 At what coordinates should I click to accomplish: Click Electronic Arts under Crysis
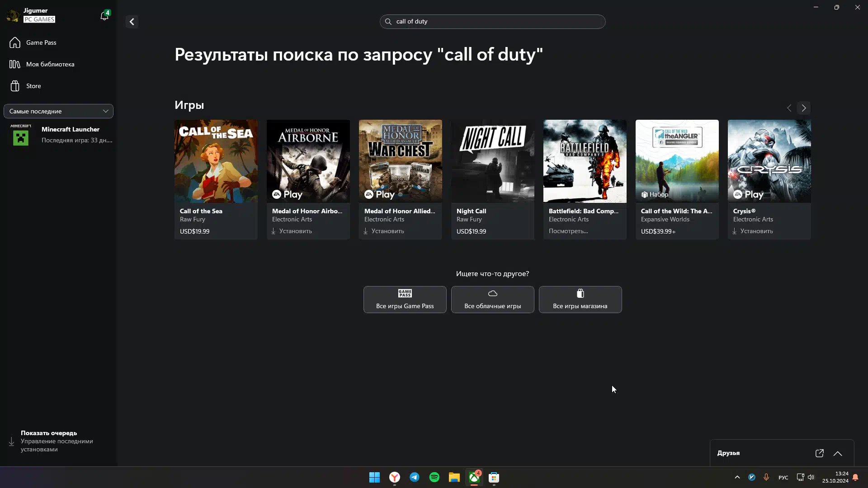(x=753, y=219)
